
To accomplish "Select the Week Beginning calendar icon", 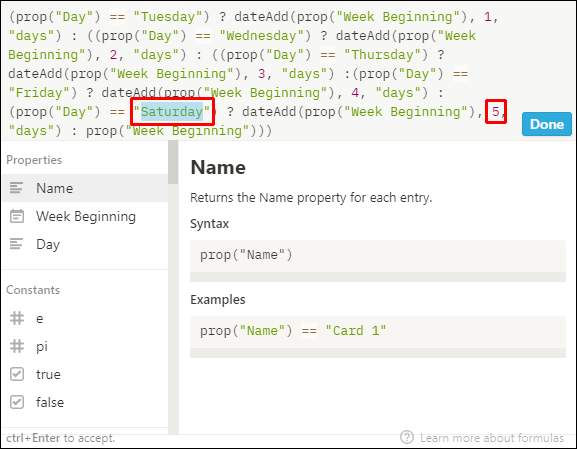I will click(x=17, y=216).
